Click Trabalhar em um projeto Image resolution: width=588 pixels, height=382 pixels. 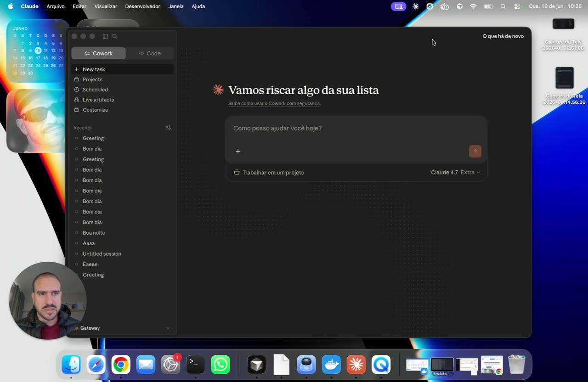tap(269, 173)
